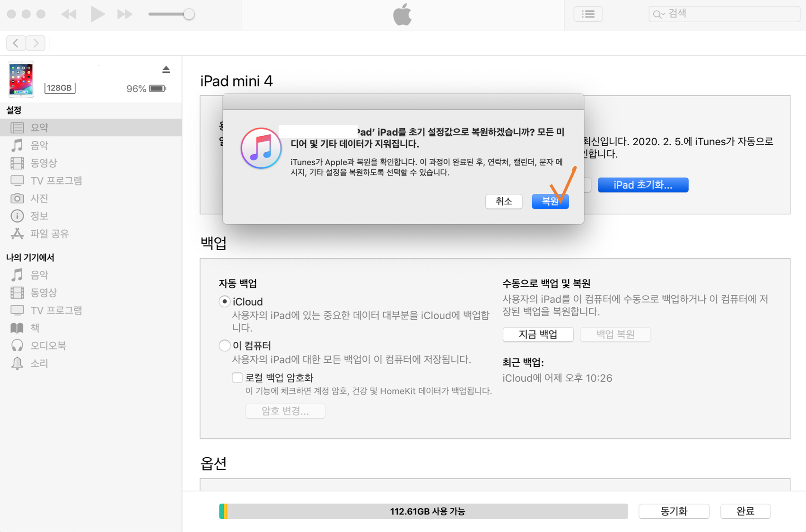Click the 동기화 sync button
Image resolution: width=806 pixels, height=532 pixels.
[674, 511]
